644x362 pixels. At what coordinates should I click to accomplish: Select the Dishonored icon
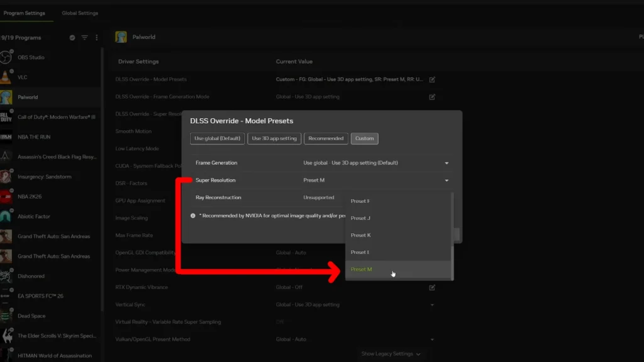point(6,277)
